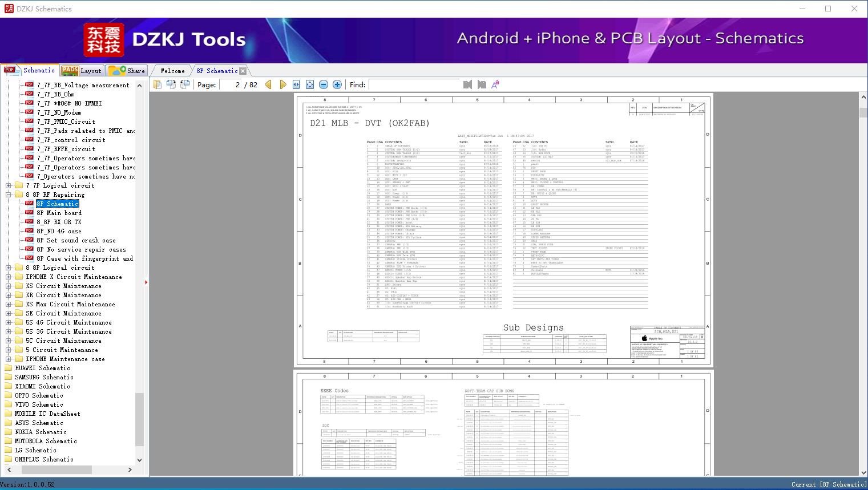Expand XR Circuit Maintenance node
Image resolution: width=868 pixels, height=490 pixels.
(9, 295)
